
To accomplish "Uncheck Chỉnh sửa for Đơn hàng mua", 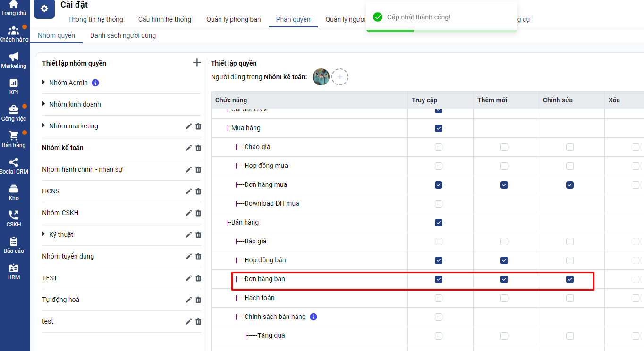I will coord(570,185).
